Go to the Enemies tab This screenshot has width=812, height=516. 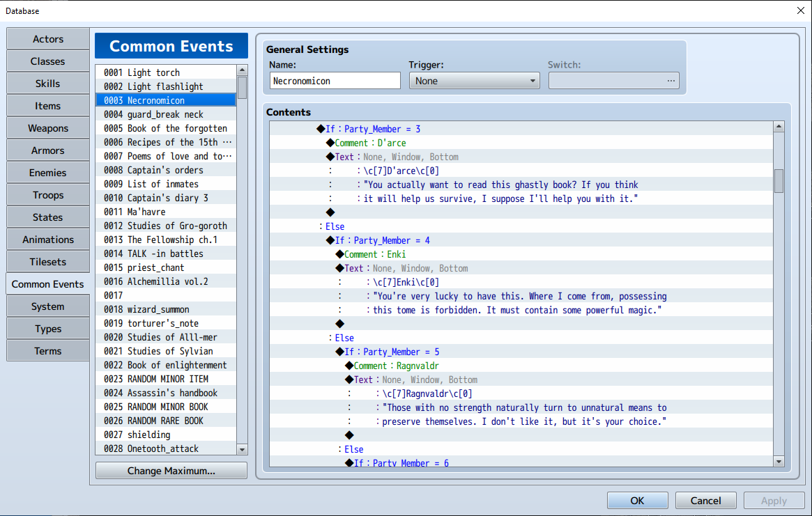[x=48, y=173]
